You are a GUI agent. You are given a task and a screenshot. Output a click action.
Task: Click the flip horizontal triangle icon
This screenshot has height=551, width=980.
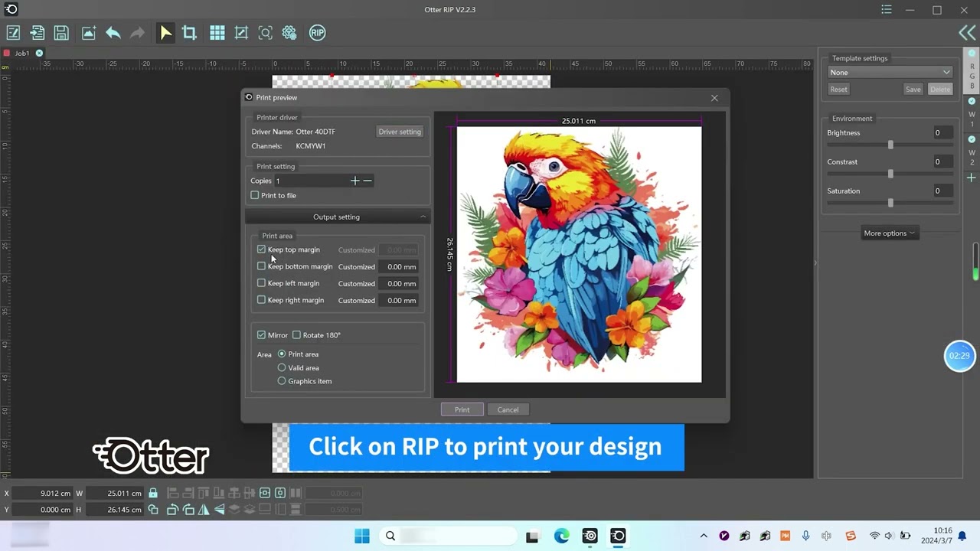(x=204, y=510)
